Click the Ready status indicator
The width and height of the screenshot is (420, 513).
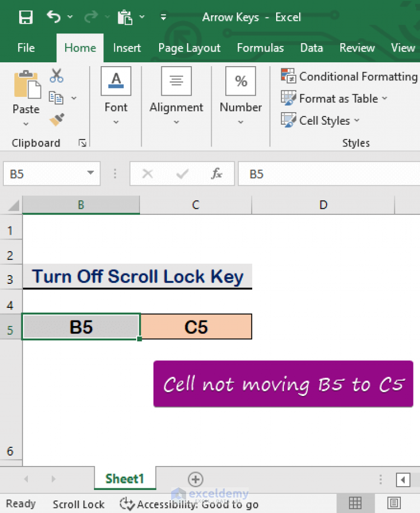click(21, 504)
